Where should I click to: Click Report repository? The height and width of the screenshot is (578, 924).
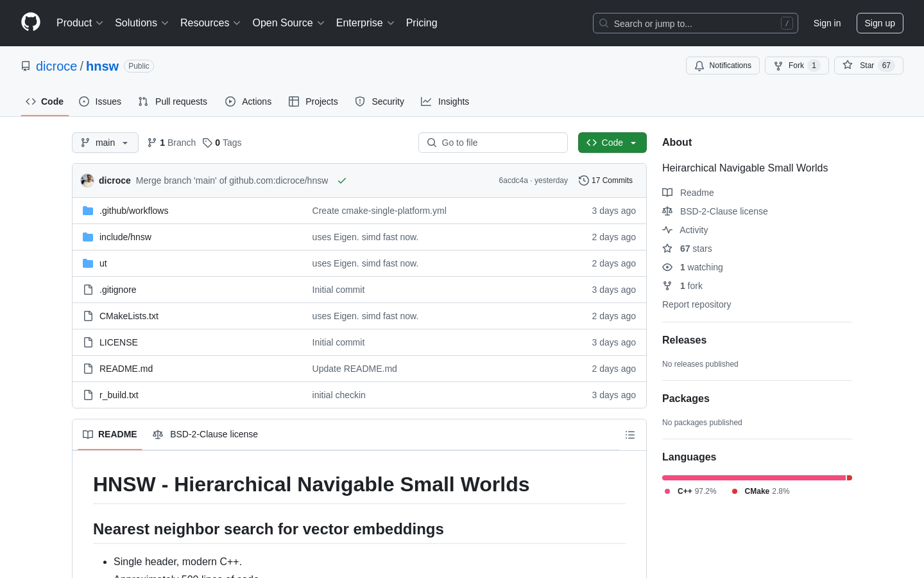pos(696,304)
